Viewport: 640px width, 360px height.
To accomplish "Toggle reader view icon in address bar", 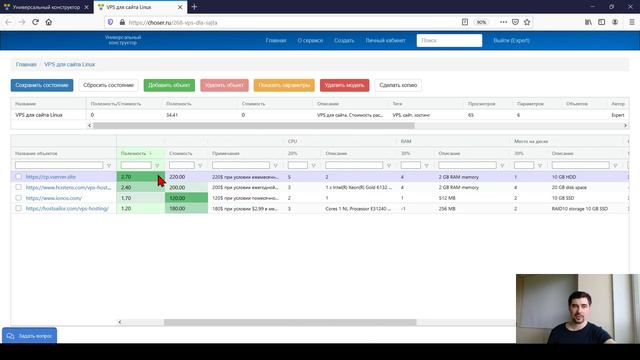I will [x=464, y=22].
